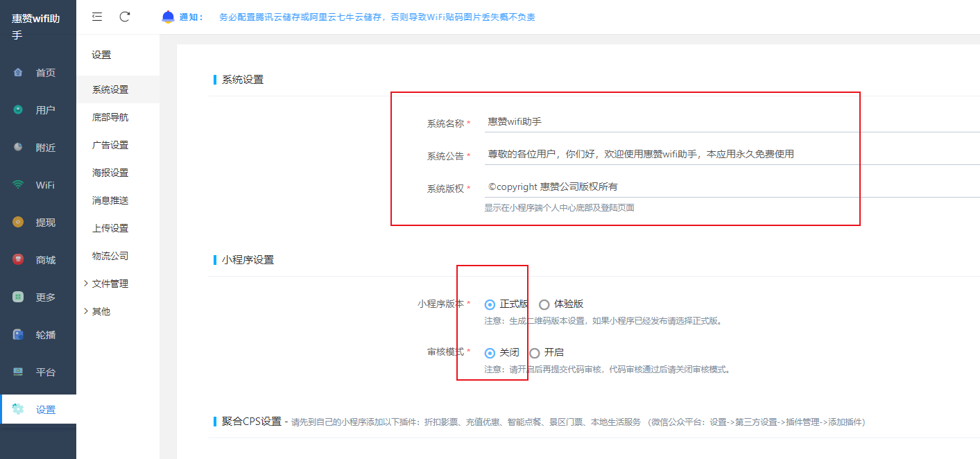Click the coin icon beside 提现
The width and height of the screenshot is (980, 459).
click(x=18, y=222)
